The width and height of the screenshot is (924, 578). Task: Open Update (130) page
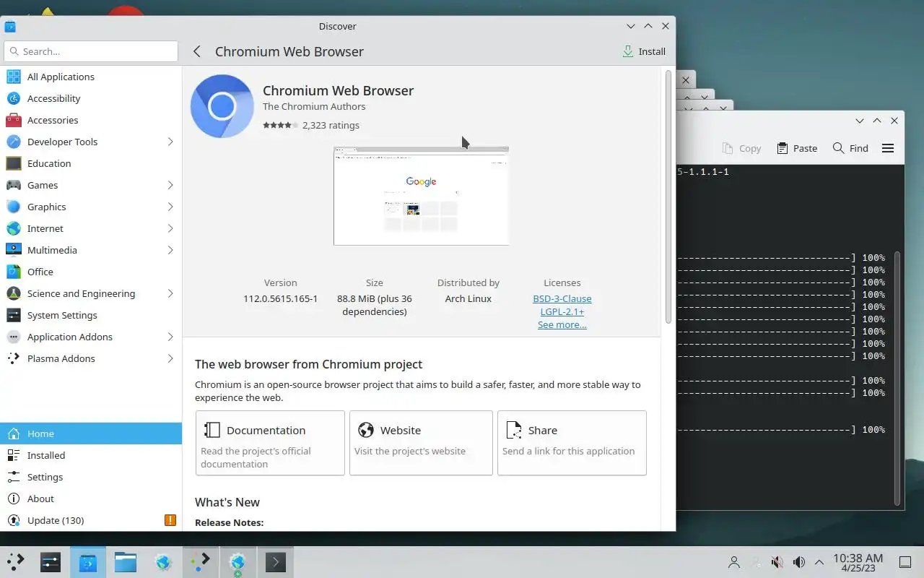coord(91,520)
